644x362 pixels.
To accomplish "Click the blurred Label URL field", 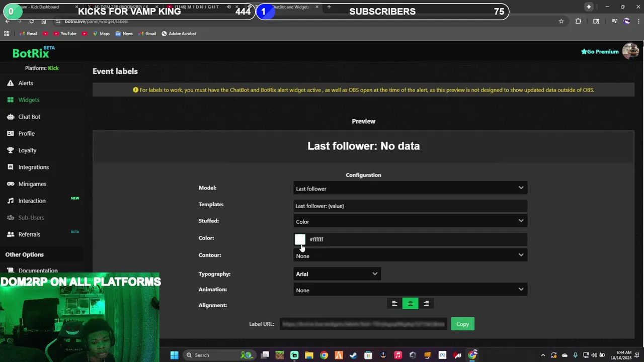I will click(363, 324).
